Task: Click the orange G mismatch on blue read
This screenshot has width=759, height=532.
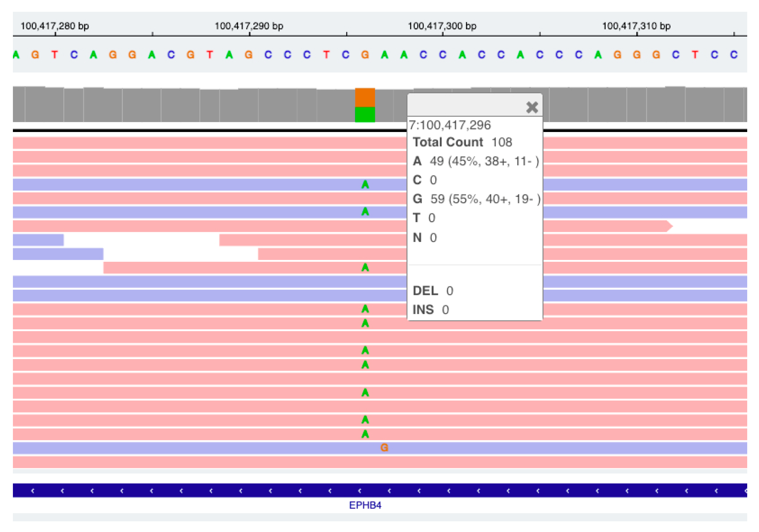Action: [x=384, y=448]
